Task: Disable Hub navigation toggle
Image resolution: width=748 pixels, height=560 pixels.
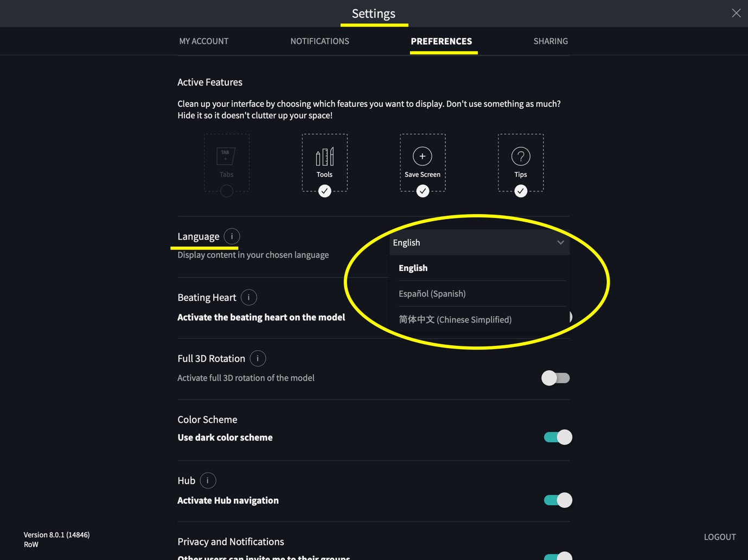Action: tap(558, 500)
